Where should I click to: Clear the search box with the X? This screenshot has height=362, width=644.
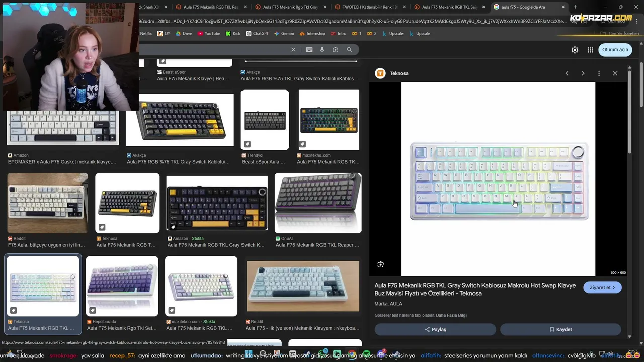tap(293, 49)
